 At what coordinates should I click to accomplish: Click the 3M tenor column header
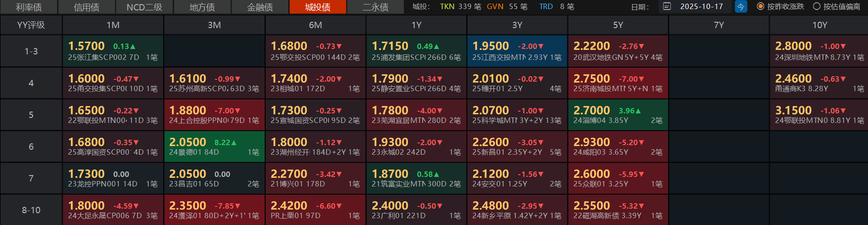pos(214,25)
